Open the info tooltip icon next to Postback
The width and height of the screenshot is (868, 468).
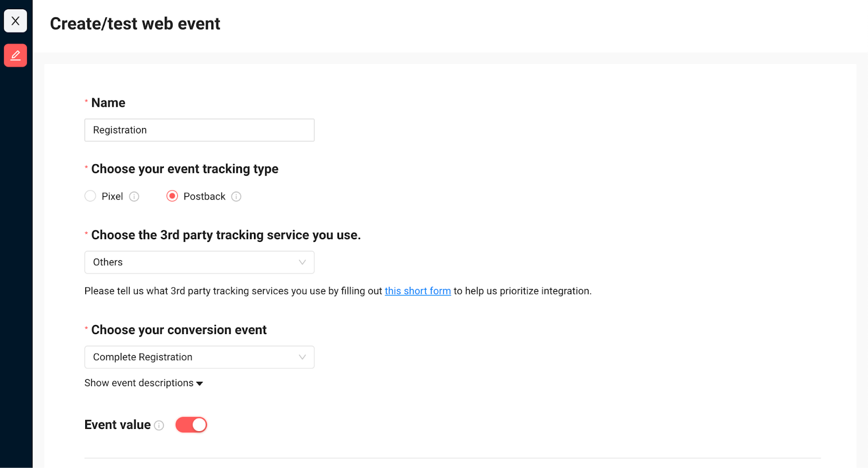pyautogui.click(x=236, y=197)
